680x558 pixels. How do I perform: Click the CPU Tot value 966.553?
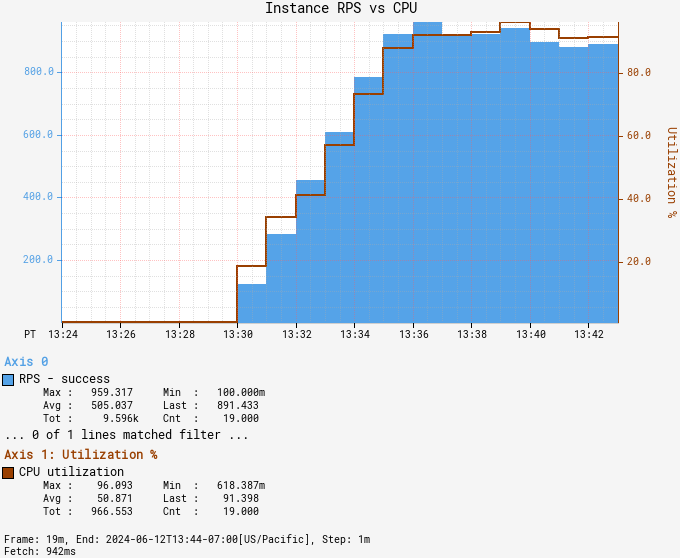pyautogui.click(x=112, y=511)
